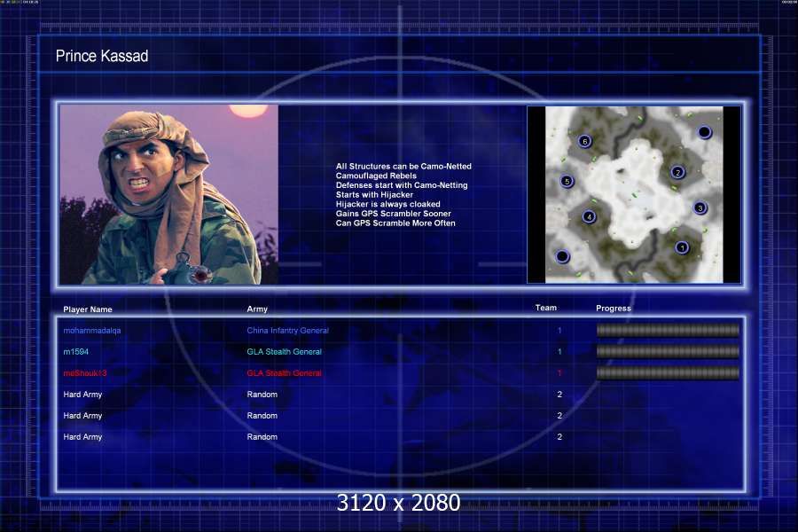Screen dimensions: 798x532
Task: Select player mohammadalqa in the list
Action: 91,331
